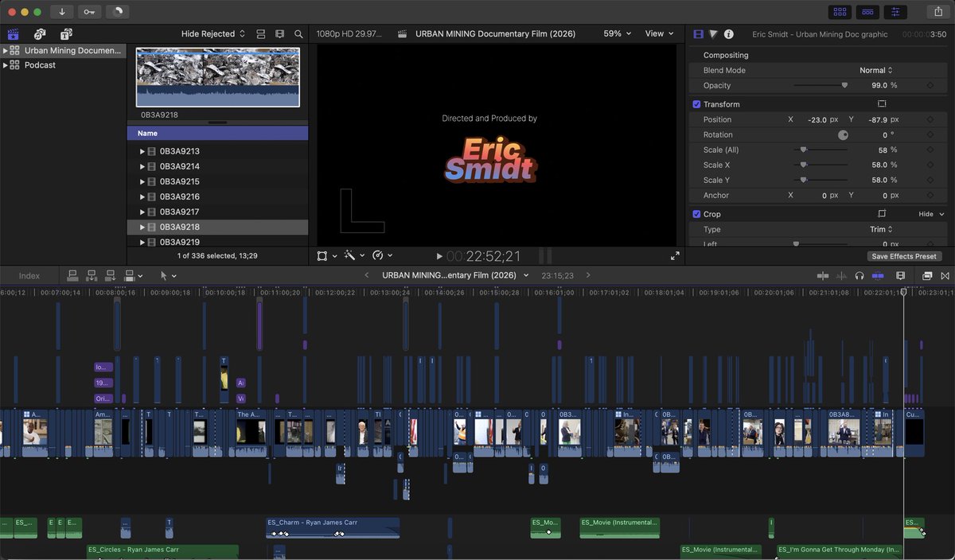This screenshot has height=560, width=955.
Task: Show the Info inspector icon
Action: [x=728, y=34]
